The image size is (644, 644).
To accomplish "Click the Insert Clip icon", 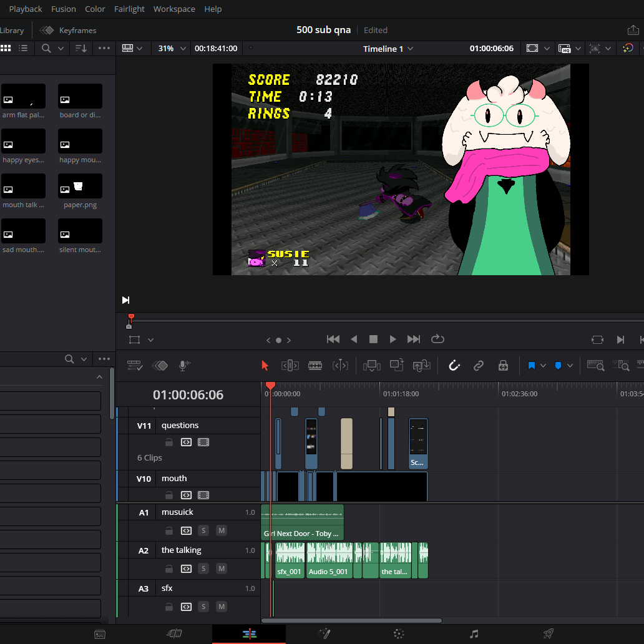I will pos(372,366).
